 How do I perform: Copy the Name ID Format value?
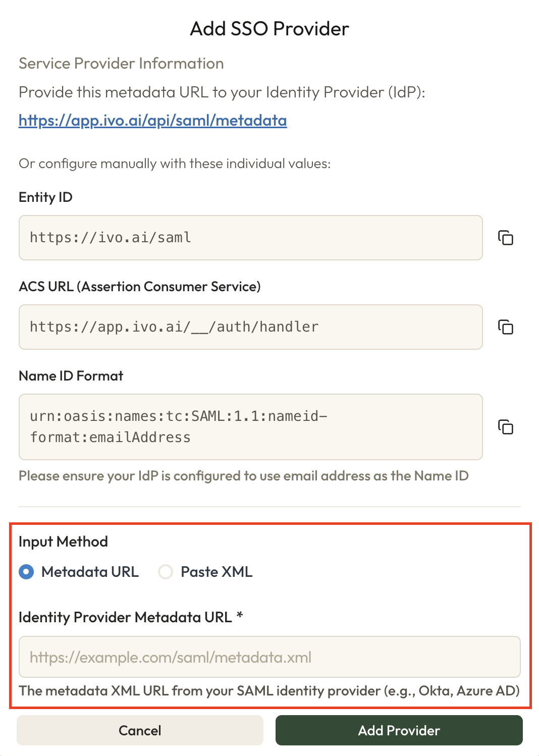click(505, 427)
